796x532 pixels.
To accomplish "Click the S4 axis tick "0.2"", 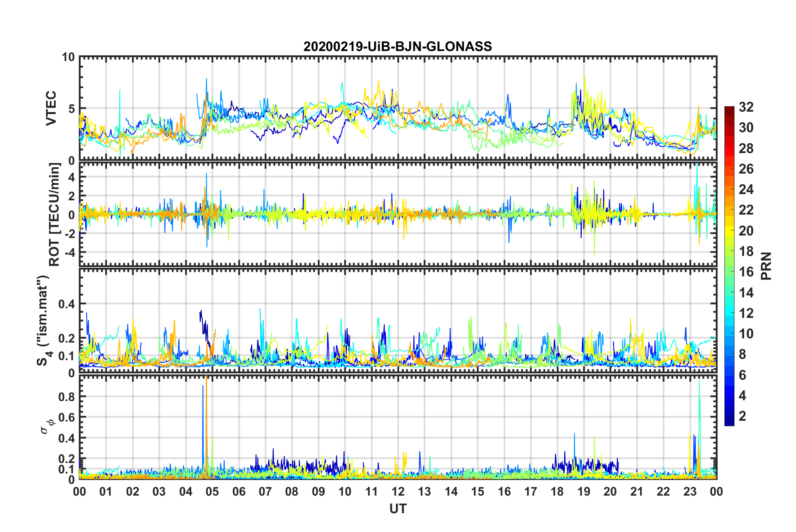I will click(67, 338).
